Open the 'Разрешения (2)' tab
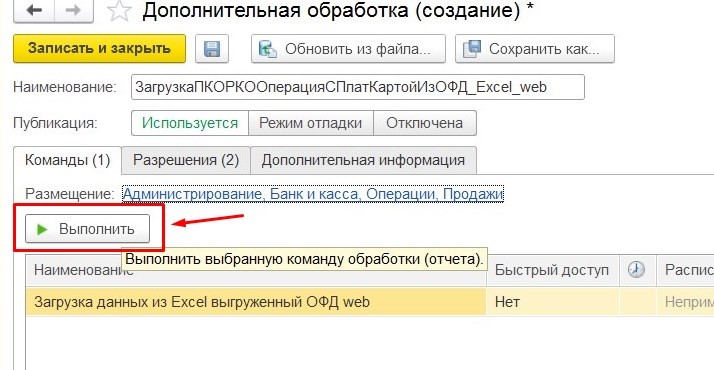Image resolution: width=714 pixels, height=370 pixels. point(186,160)
